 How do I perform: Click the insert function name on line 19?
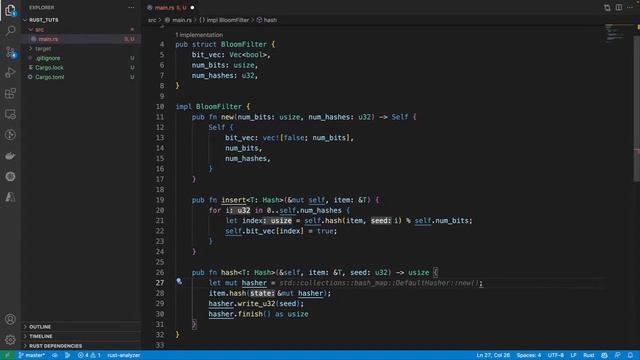click(233, 200)
